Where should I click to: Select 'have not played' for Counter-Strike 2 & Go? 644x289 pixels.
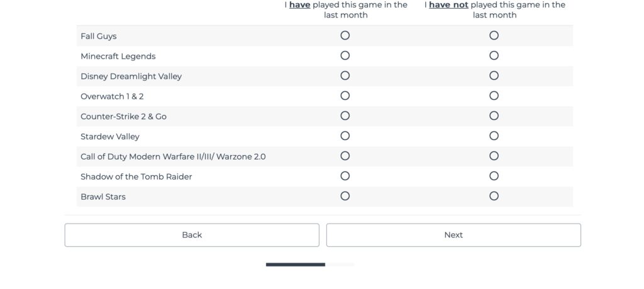click(x=494, y=116)
